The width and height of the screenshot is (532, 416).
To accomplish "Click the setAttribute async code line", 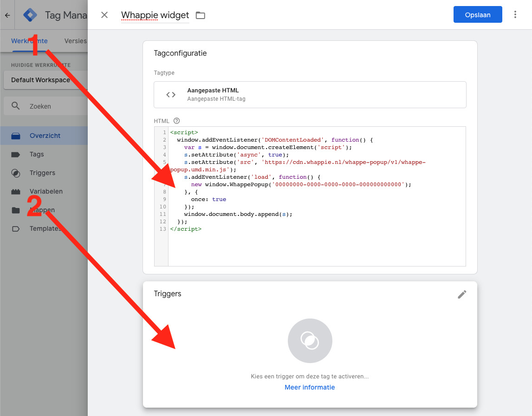I will [236, 155].
